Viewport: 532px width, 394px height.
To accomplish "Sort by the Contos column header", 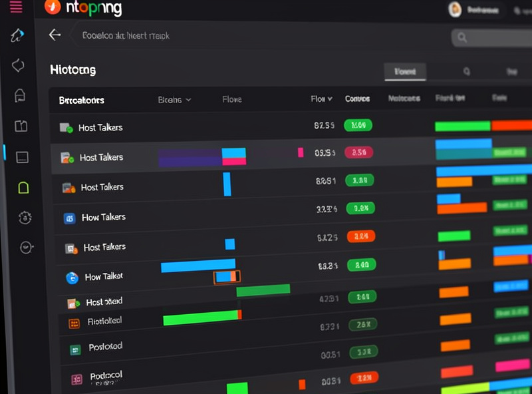I will click(x=357, y=98).
